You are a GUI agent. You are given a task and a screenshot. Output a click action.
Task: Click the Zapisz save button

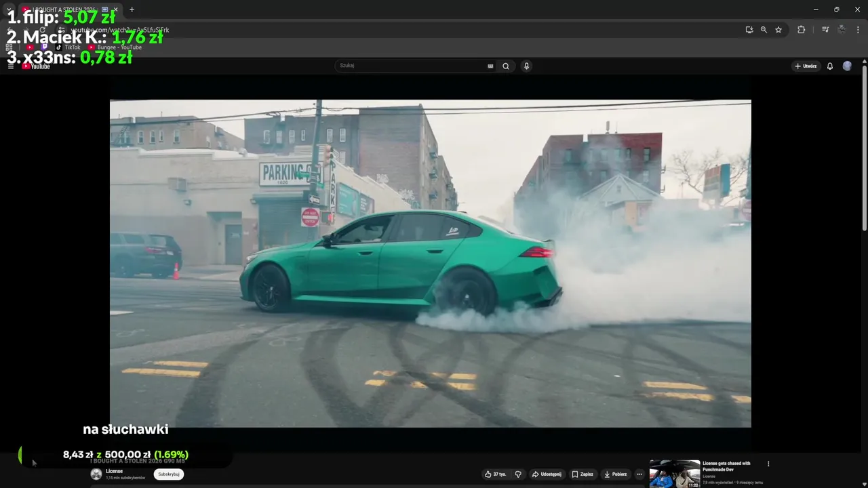coord(583,474)
